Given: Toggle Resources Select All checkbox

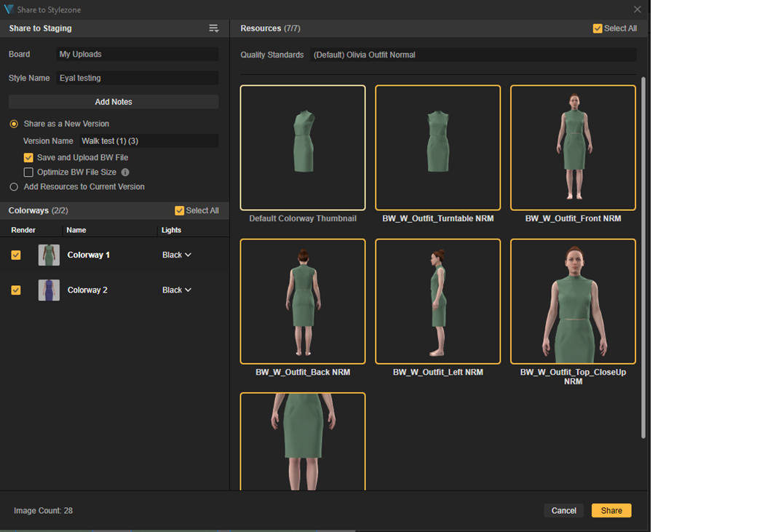Looking at the screenshot, I should tap(598, 28).
